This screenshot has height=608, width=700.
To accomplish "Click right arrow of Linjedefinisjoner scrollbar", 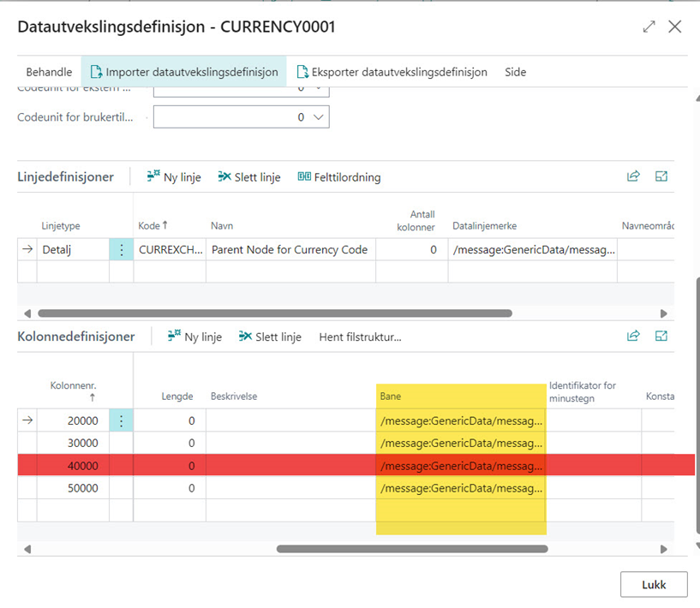I will [x=663, y=313].
